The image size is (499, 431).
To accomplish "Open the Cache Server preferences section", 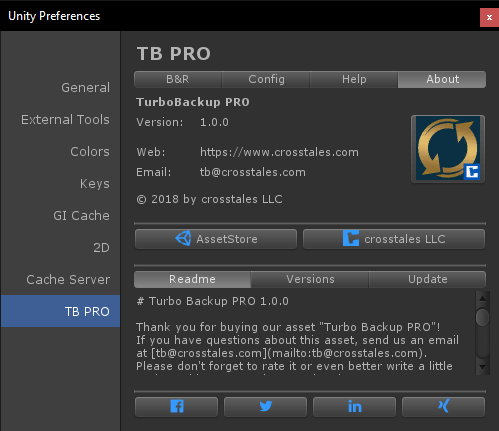I will pos(60,280).
